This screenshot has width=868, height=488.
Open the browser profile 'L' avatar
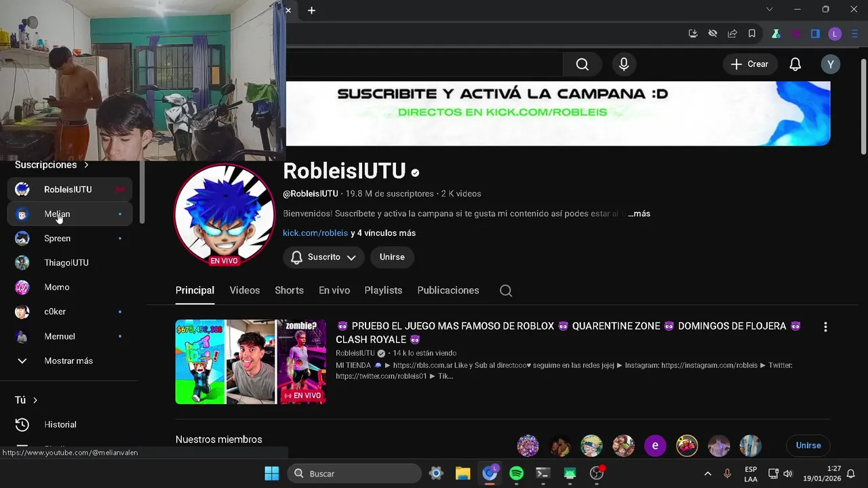835,33
